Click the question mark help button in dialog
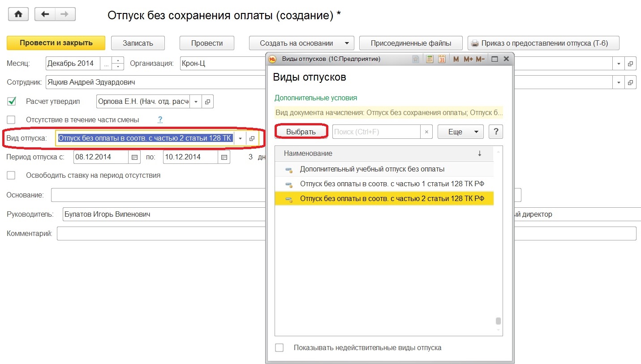This screenshot has width=641, height=364. [495, 132]
